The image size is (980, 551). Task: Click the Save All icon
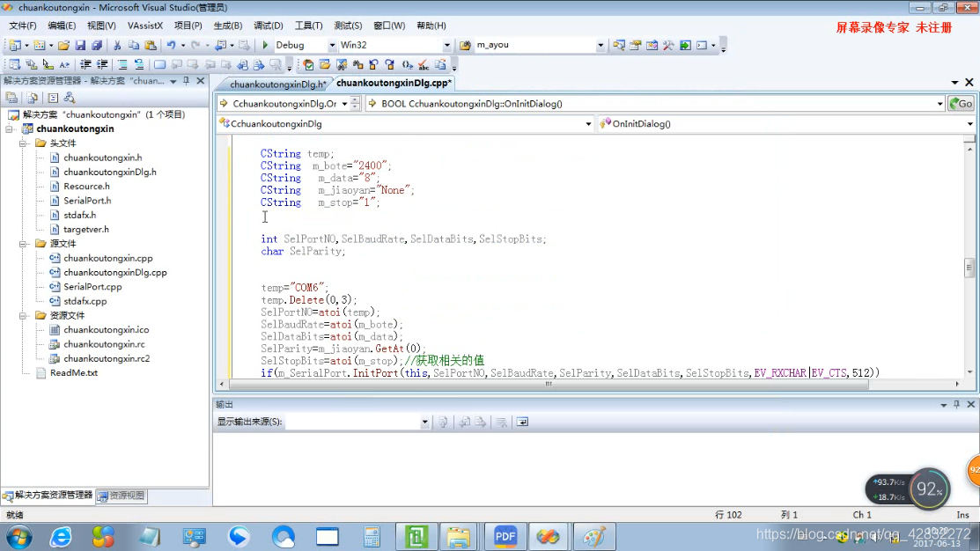coord(97,45)
